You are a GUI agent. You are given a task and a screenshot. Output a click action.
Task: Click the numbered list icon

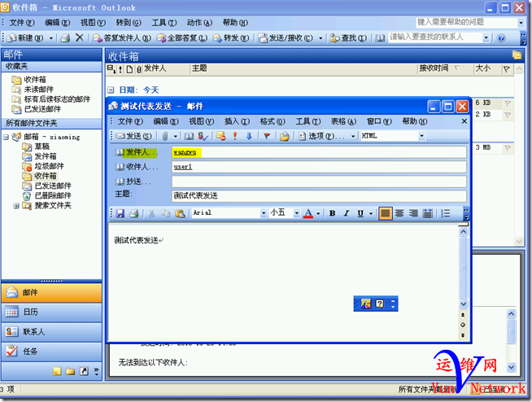(x=445, y=213)
